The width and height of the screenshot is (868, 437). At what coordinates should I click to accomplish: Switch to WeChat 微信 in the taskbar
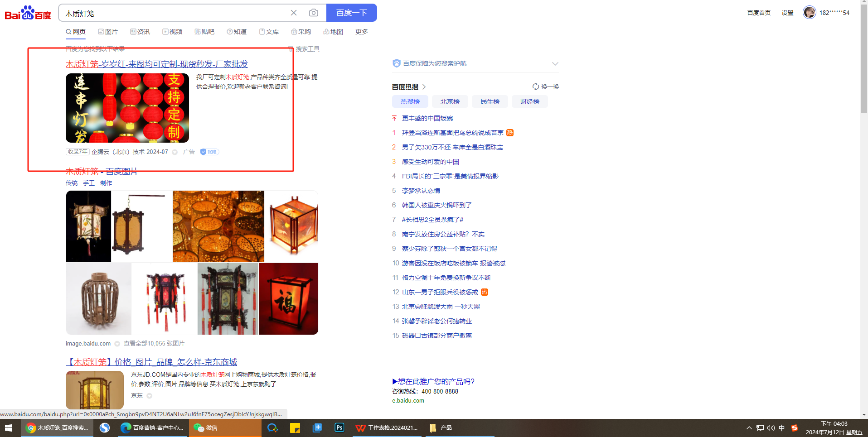pyautogui.click(x=225, y=428)
